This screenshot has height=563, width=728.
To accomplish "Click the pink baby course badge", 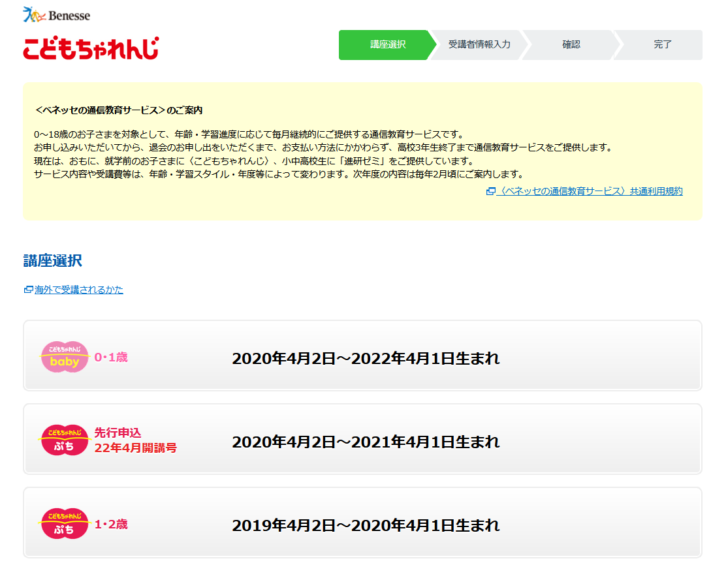I will [x=65, y=357].
